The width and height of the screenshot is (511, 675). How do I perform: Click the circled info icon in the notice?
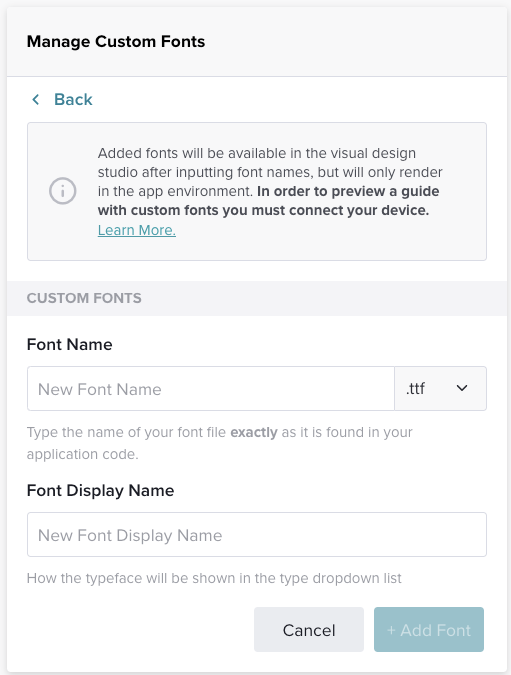point(62,191)
